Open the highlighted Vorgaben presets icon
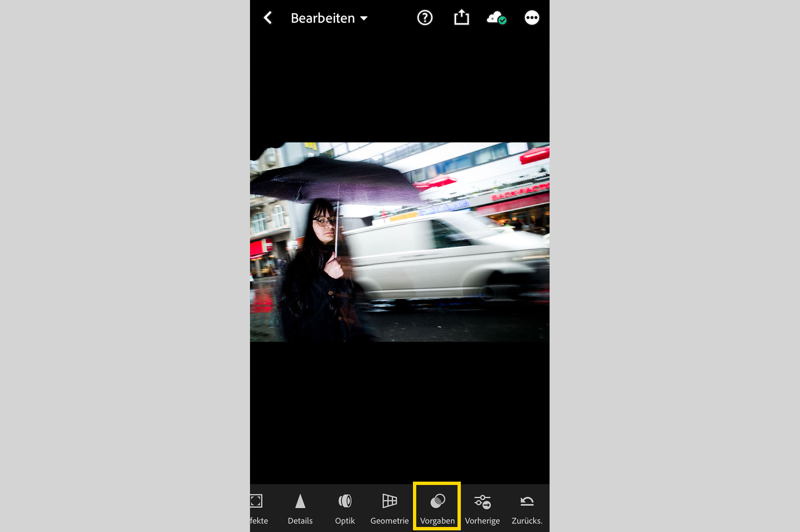The width and height of the screenshot is (800, 532). click(437, 501)
